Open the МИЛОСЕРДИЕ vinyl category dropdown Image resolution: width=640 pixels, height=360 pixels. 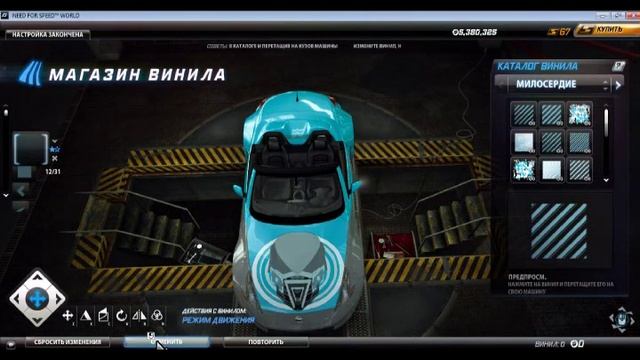pos(560,84)
